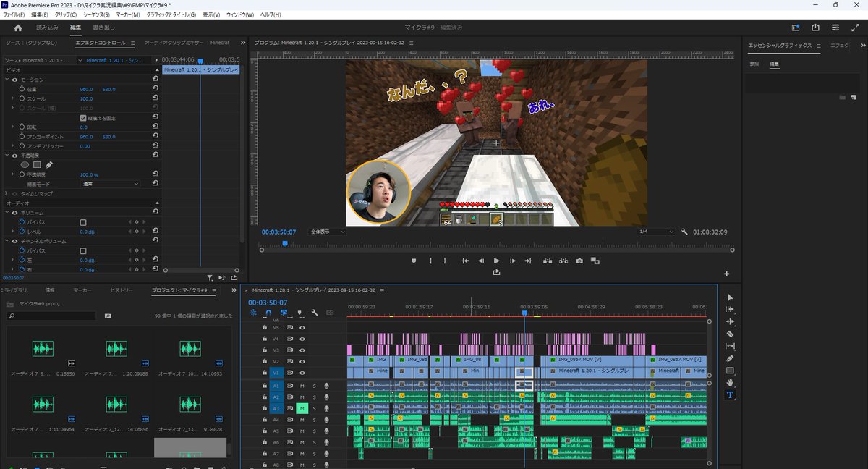868x469 pixels.
Task: Toggle stopwatch animation for 回転
Action: (22, 127)
